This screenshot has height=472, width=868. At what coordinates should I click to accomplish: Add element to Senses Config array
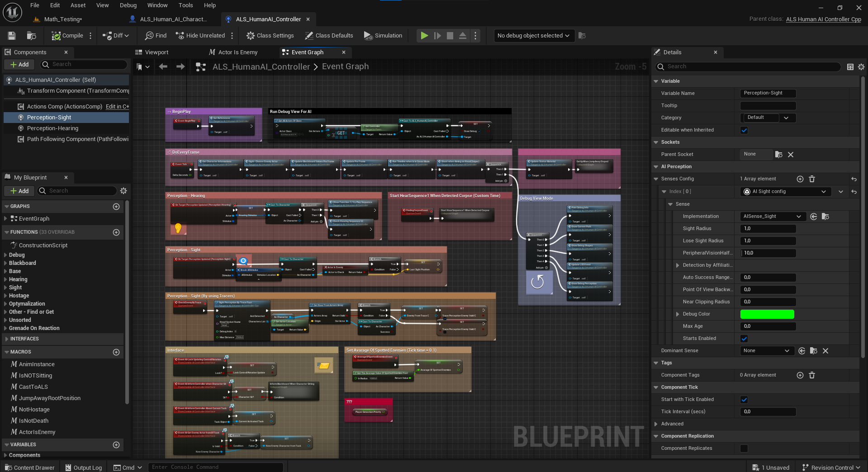coord(800,179)
